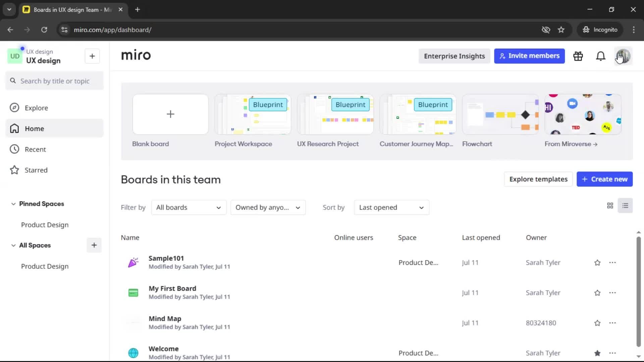Open From Miroverse link
The height and width of the screenshot is (362, 644).
[571, 144]
